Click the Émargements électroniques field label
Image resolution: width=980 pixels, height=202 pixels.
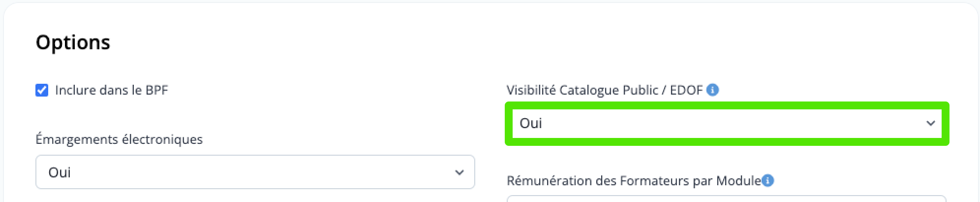(x=119, y=139)
